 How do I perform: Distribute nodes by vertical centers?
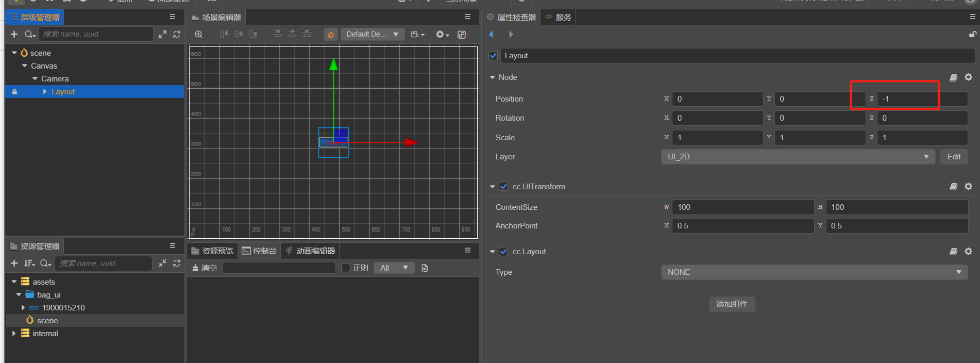click(292, 34)
